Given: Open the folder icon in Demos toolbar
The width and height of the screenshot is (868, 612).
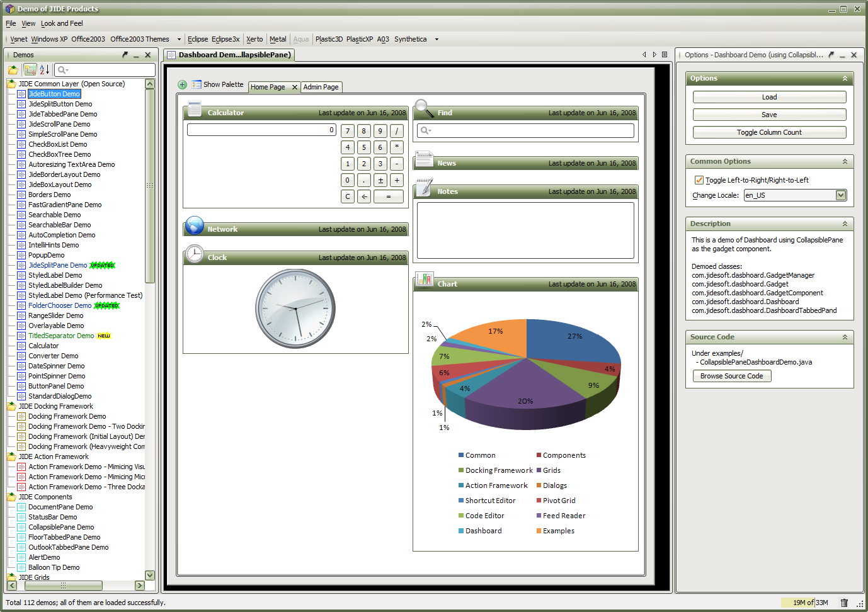Looking at the screenshot, I should click(x=13, y=69).
